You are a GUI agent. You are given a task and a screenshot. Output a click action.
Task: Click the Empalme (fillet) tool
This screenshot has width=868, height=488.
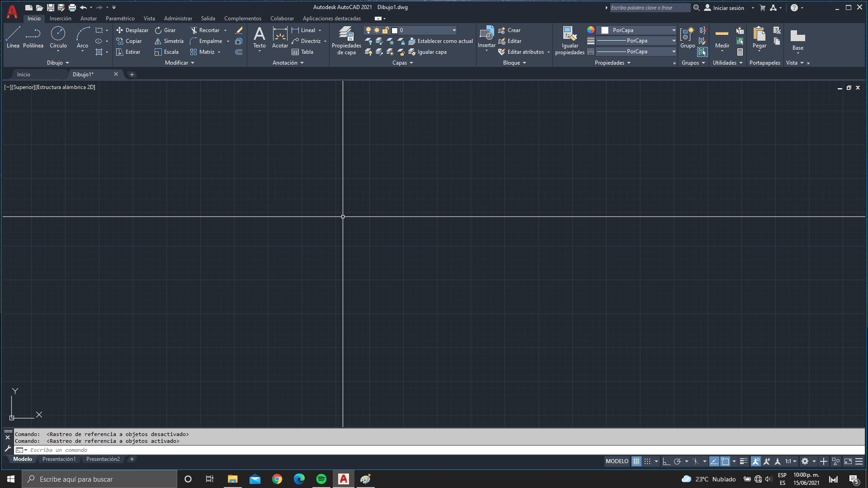206,41
